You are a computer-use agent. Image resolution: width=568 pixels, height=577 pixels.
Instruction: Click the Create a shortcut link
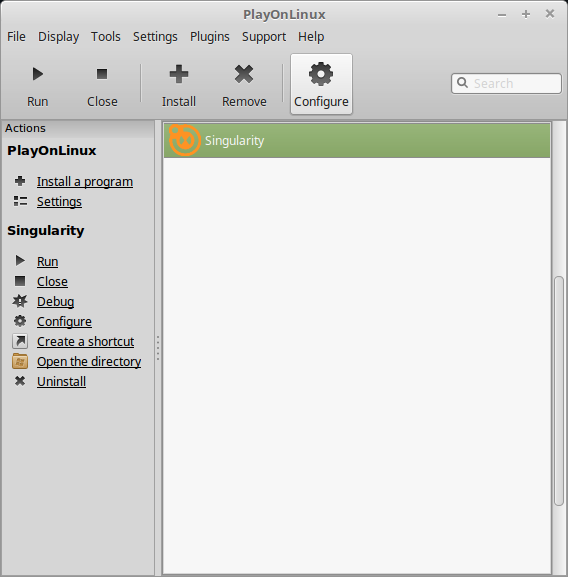coord(85,341)
